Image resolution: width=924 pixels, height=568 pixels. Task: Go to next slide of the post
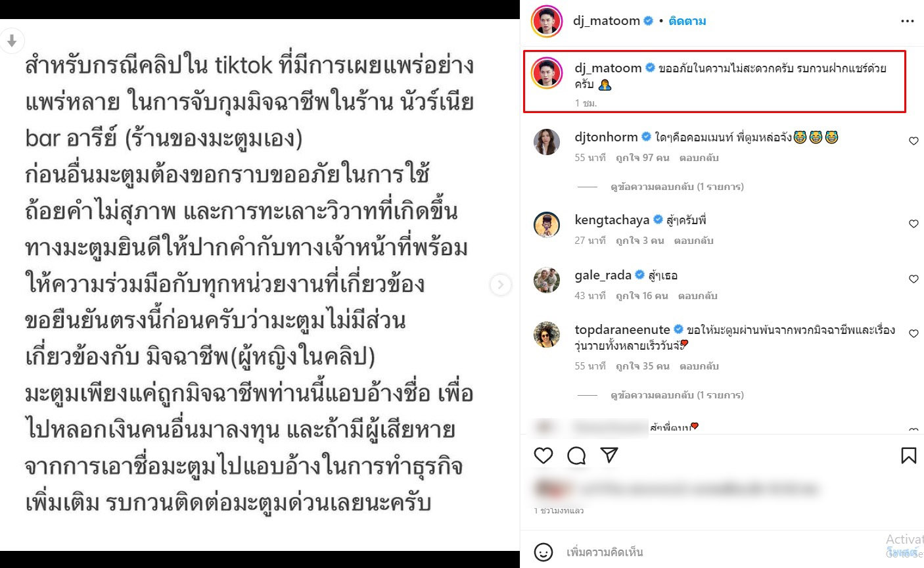point(501,285)
